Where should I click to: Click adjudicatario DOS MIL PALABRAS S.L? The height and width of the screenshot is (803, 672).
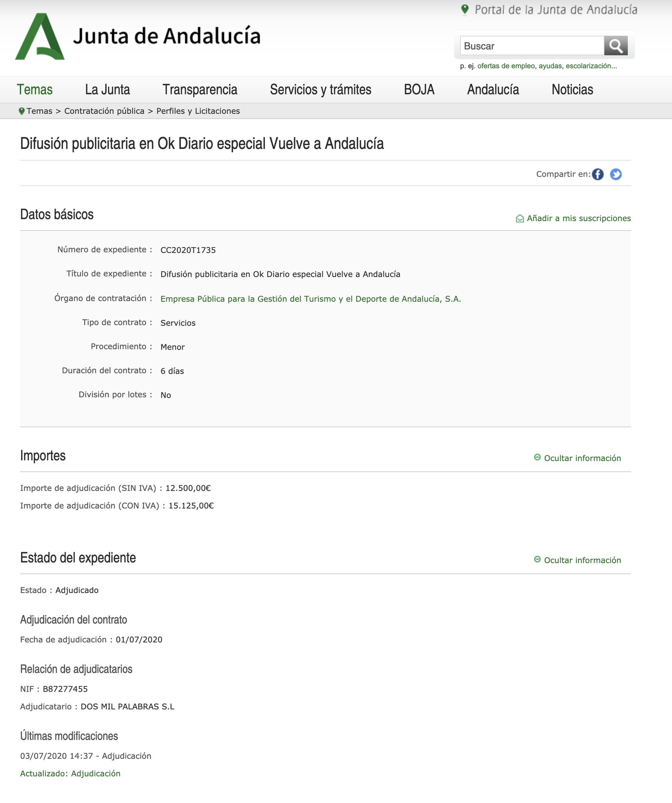pyautogui.click(x=127, y=707)
